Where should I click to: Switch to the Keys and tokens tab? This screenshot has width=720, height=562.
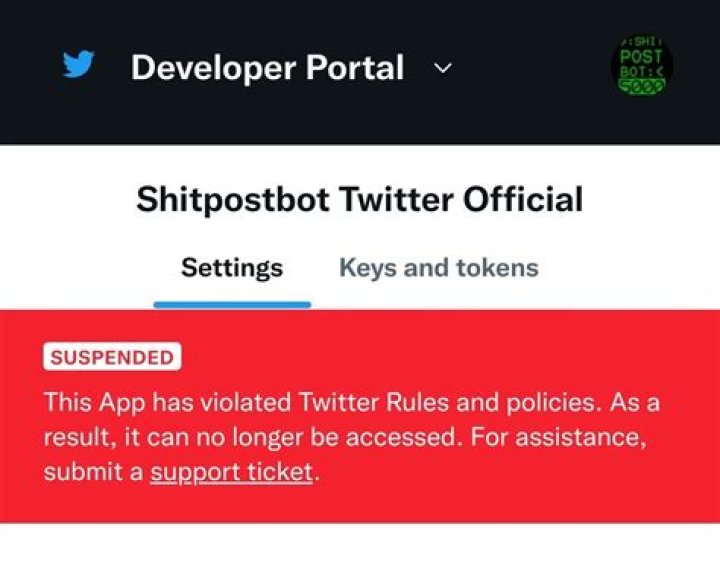point(439,268)
